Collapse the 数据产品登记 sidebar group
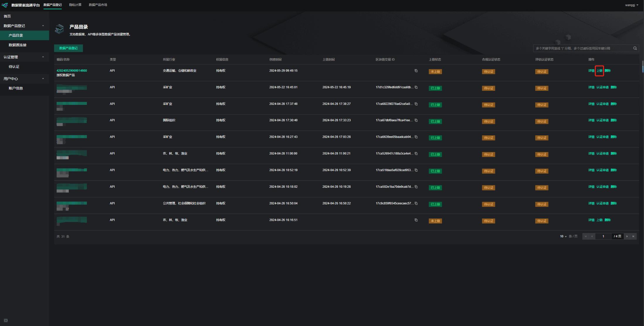The height and width of the screenshot is (326, 644). tap(43, 26)
